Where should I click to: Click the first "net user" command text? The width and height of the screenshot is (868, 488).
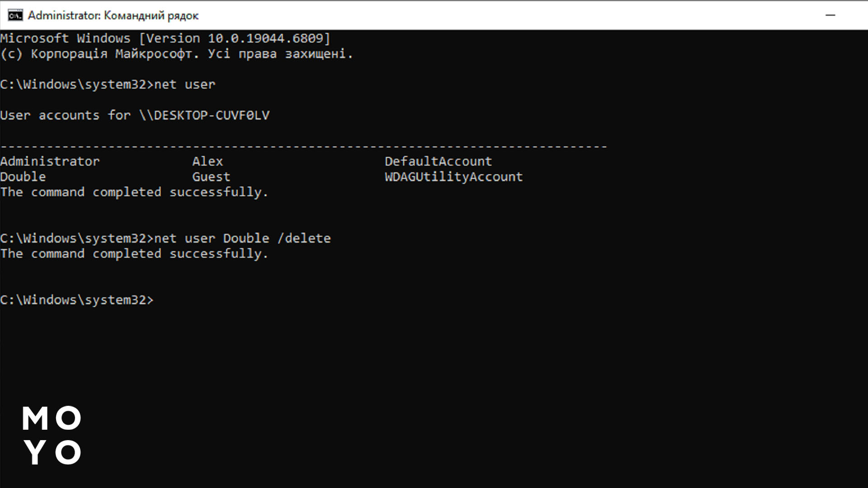pos(184,84)
